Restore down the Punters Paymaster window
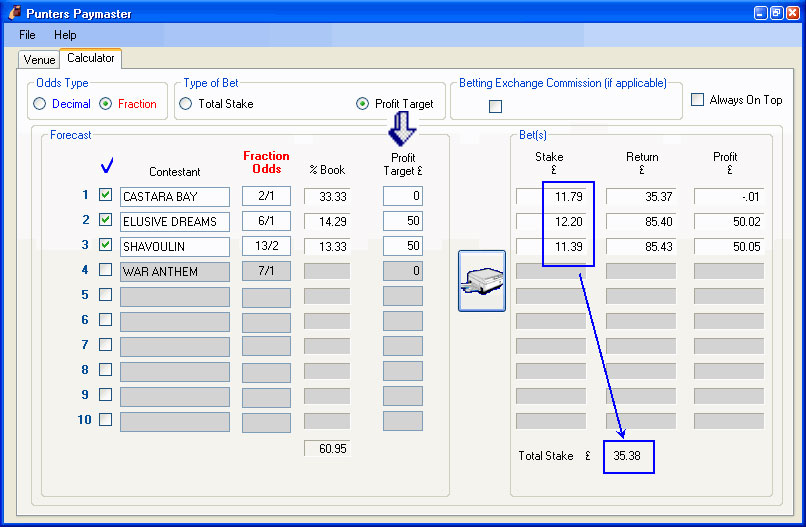 pos(777,13)
